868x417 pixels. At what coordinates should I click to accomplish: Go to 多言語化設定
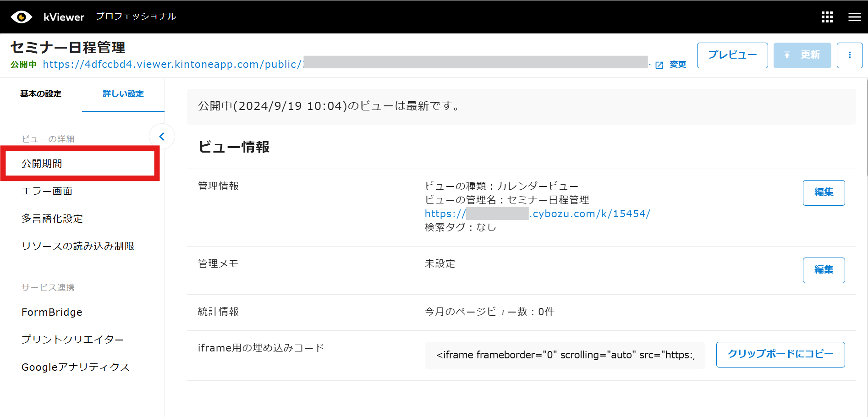tap(52, 219)
